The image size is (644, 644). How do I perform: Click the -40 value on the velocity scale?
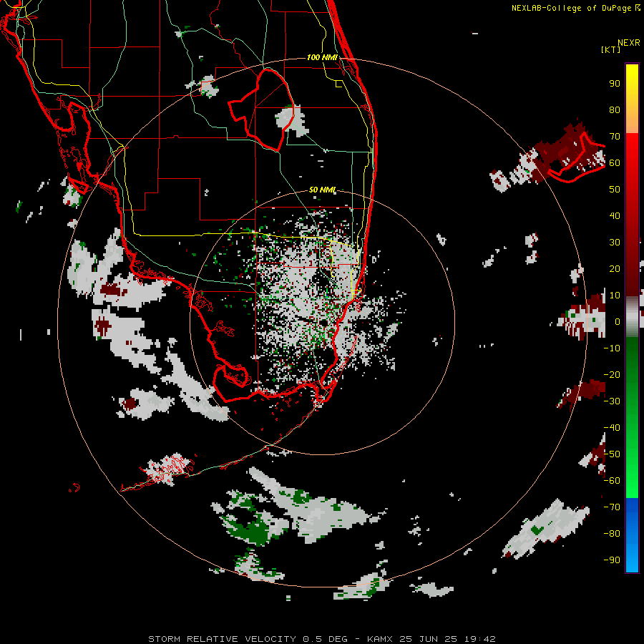[612, 428]
